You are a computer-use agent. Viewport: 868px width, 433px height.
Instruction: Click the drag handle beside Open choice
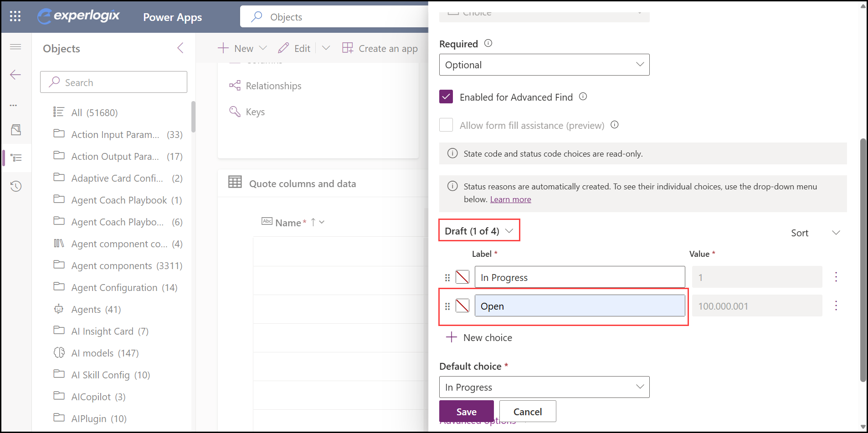click(x=447, y=306)
